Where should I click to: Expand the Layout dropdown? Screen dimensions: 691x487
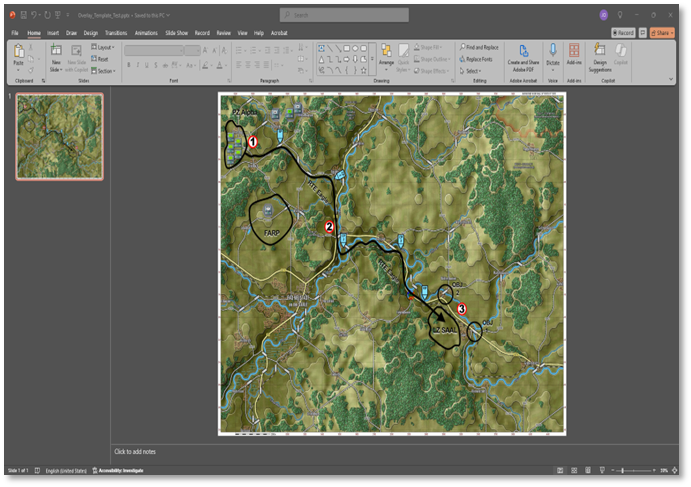103,47
